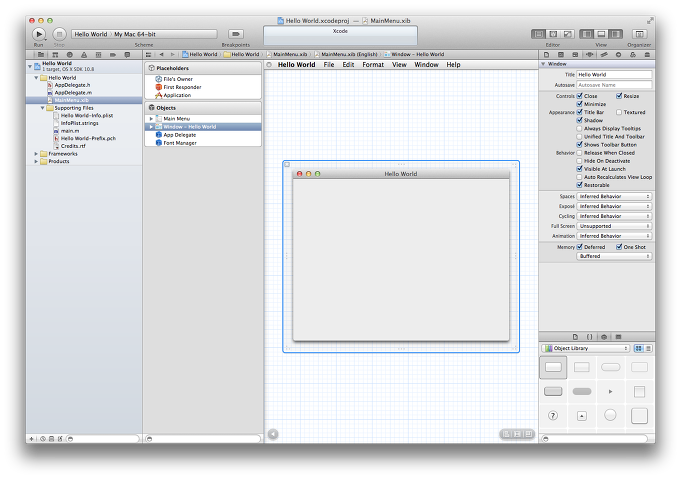Open the Window menu in design canvas
Screen dimensions: 681x479
click(x=426, y=65)
